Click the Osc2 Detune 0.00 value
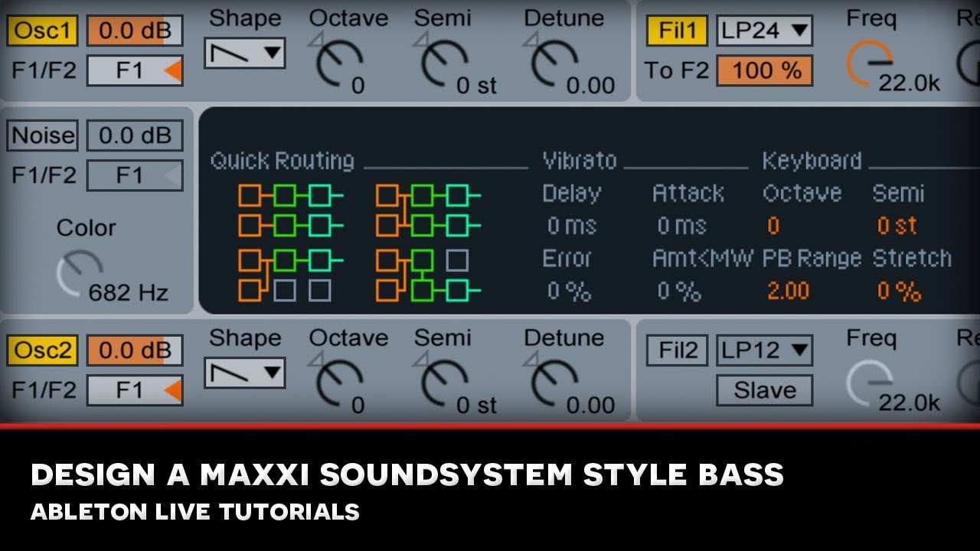 pyautogui.click(x=590, y=406)
